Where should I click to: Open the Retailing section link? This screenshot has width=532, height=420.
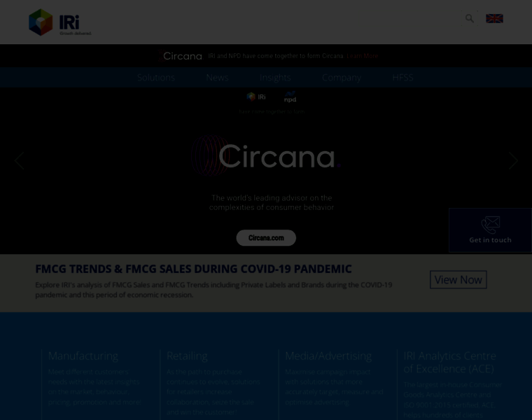pyautogui.click(x=187, y=356)
